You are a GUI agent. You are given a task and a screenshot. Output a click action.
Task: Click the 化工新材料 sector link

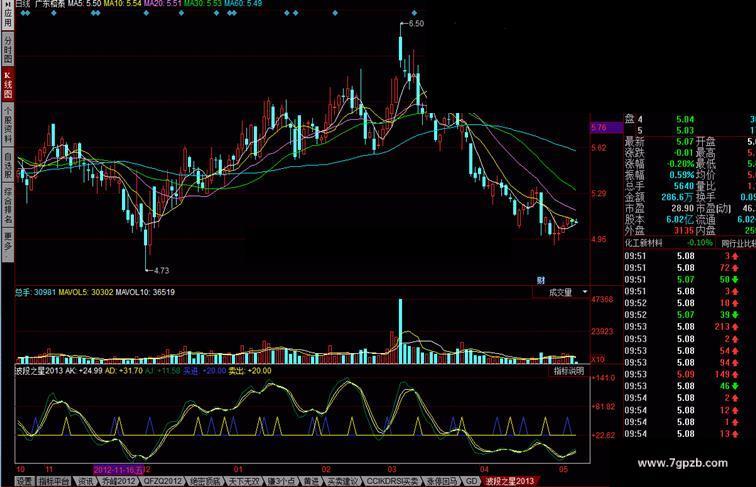tap(644, 243)
